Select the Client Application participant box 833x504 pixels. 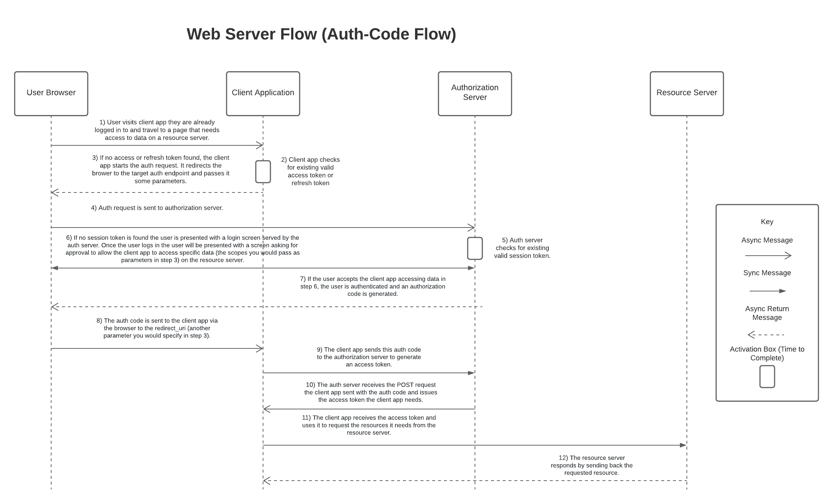263,93
